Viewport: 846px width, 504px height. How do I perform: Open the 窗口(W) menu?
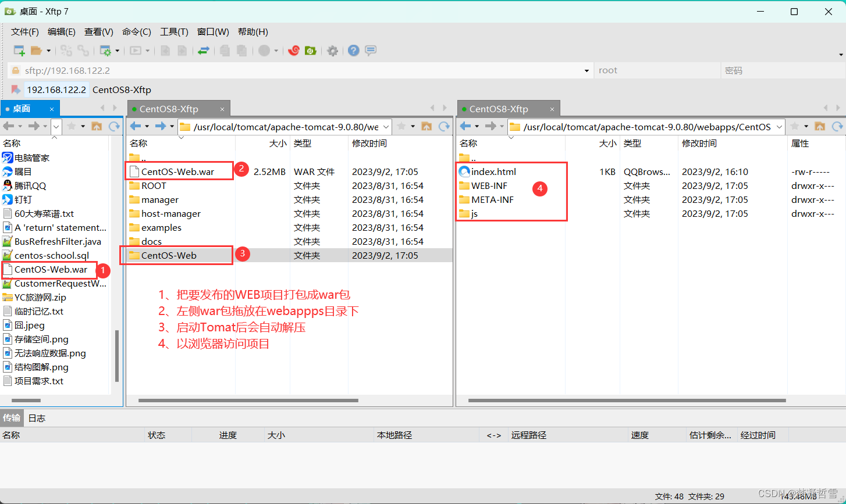click(213, 31)
